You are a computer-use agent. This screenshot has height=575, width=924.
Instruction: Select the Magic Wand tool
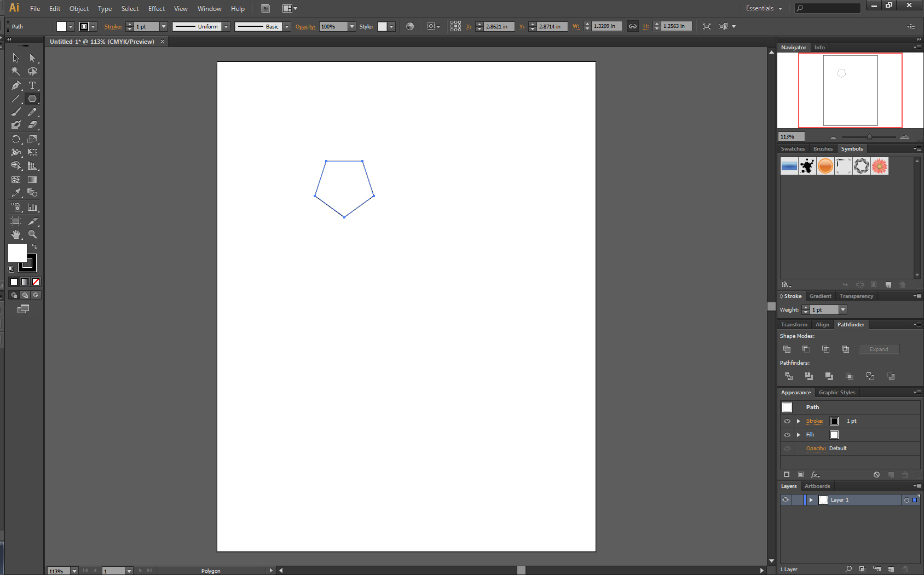click(16, 71)
